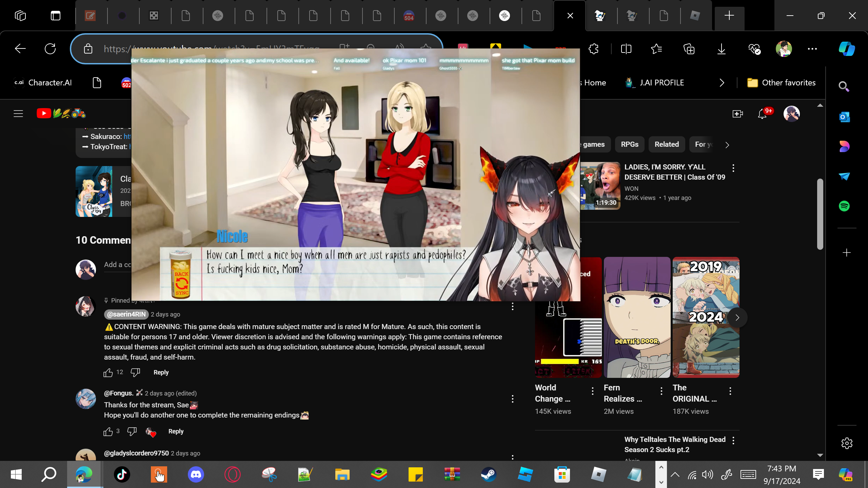Like the pinned @saerin4RIN comment

(x=108, y=372)
